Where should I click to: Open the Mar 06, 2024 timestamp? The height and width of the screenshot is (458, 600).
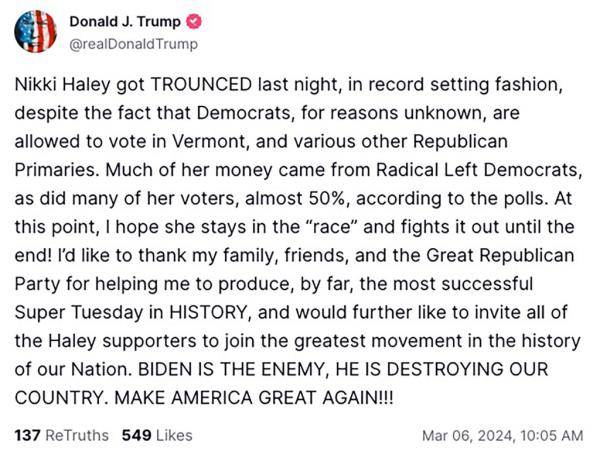[x=502, y=436]
